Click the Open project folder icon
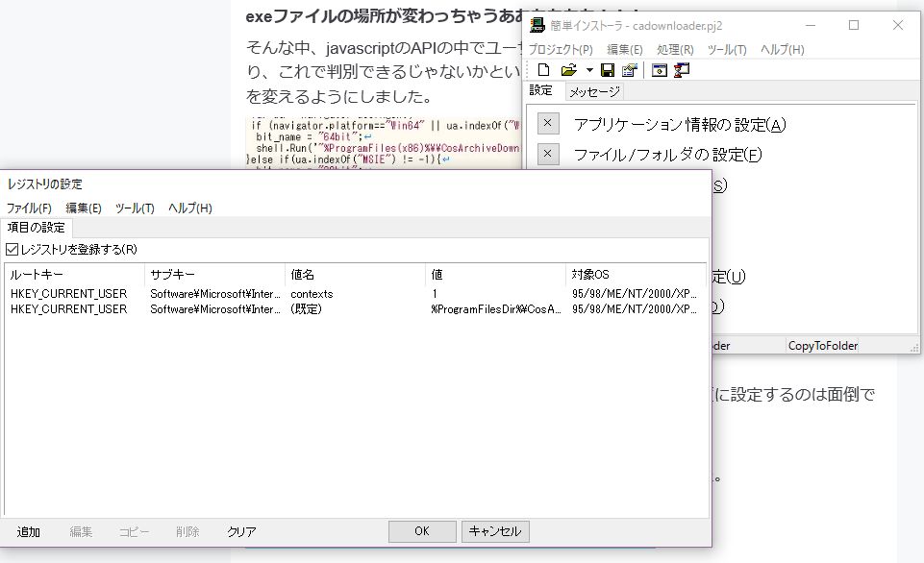924x563 pixels. pyautogui.click(x=568, y=70)
